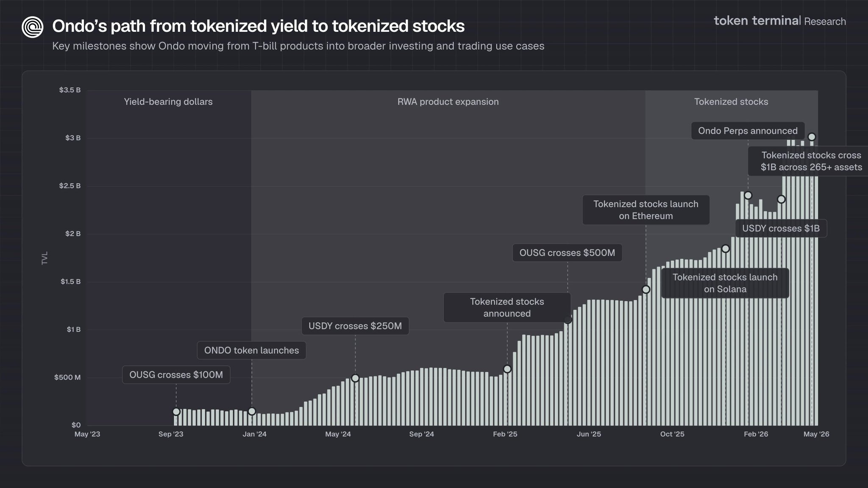Click the Ethereum launch marker dot
Screen dimensions: 868x488
point(646,290)
